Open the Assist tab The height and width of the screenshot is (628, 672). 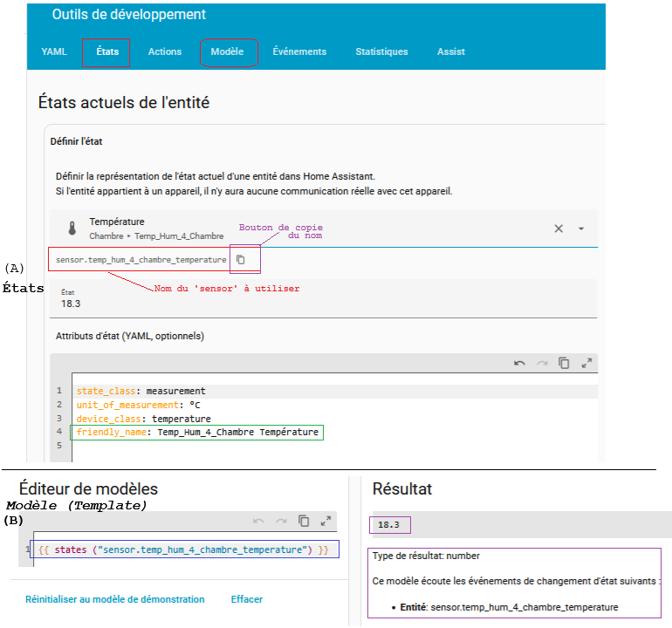[x=450, y=51]
